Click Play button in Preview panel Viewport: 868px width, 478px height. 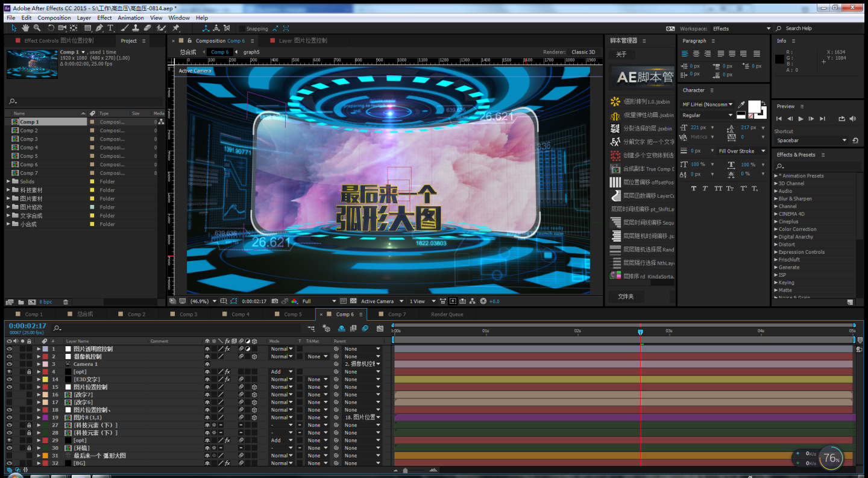point(800,119)
